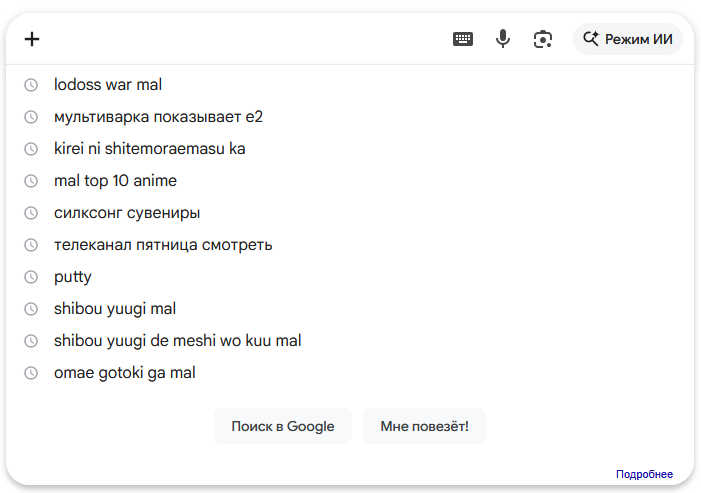701x493 pixels.
Task: Open the 'Подробнее' link
Action: click(x=644, y=474)
